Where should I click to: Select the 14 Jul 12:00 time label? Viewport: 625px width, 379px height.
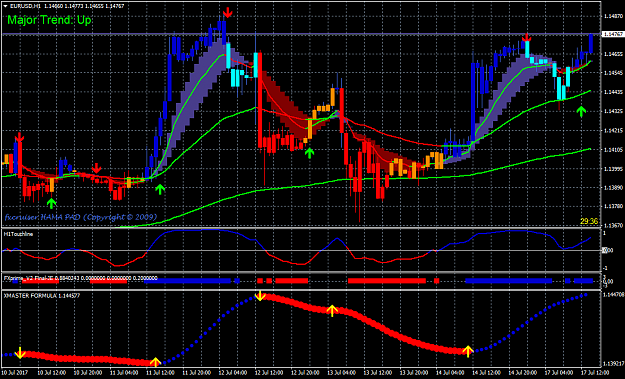click(486, 372)
